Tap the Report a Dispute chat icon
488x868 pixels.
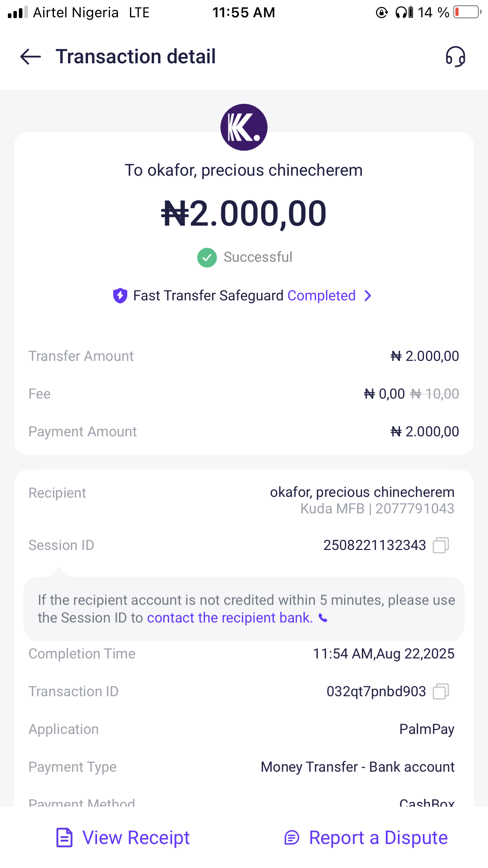coord(292,837)
